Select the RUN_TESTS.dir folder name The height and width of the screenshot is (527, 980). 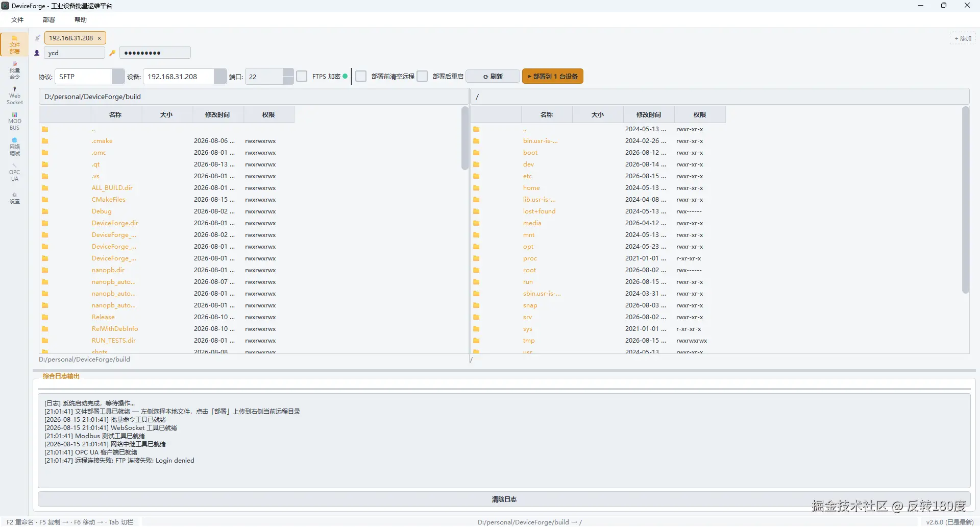click(x=114, y=341)
